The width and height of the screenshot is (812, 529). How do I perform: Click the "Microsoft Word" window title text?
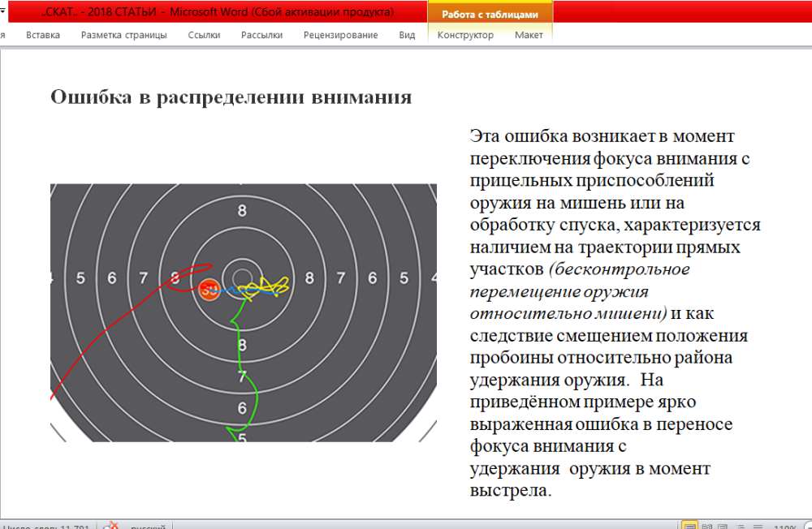click(209, 11)
